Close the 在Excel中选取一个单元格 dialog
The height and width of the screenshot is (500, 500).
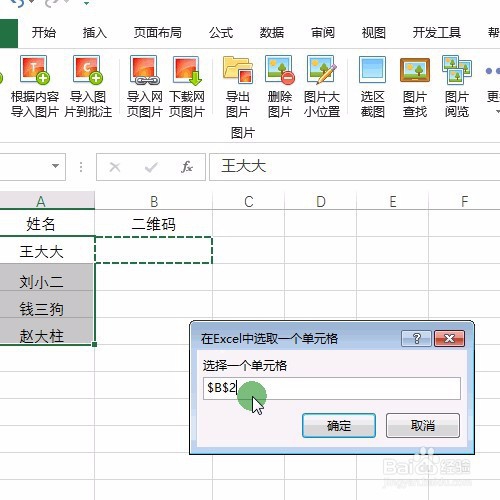(x=449, y=339)
